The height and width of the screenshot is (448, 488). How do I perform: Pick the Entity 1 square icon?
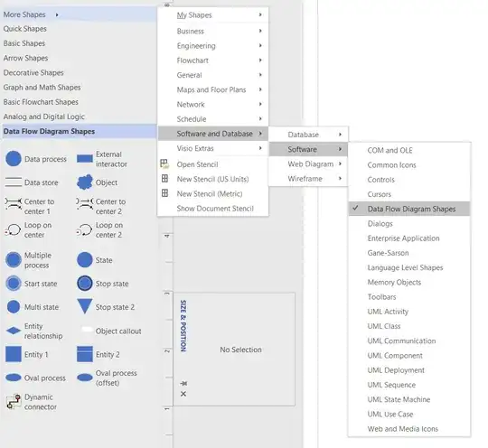click(x=14, y=354)
